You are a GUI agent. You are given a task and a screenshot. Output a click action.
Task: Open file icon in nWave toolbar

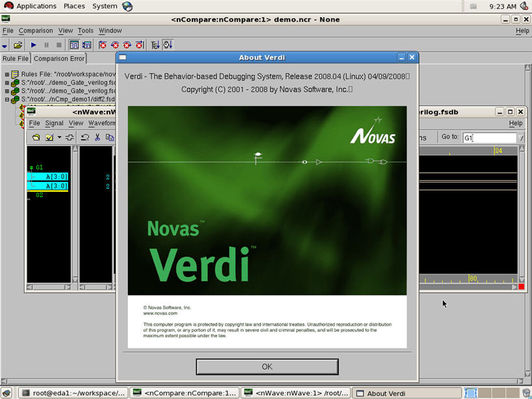(36, 137)
